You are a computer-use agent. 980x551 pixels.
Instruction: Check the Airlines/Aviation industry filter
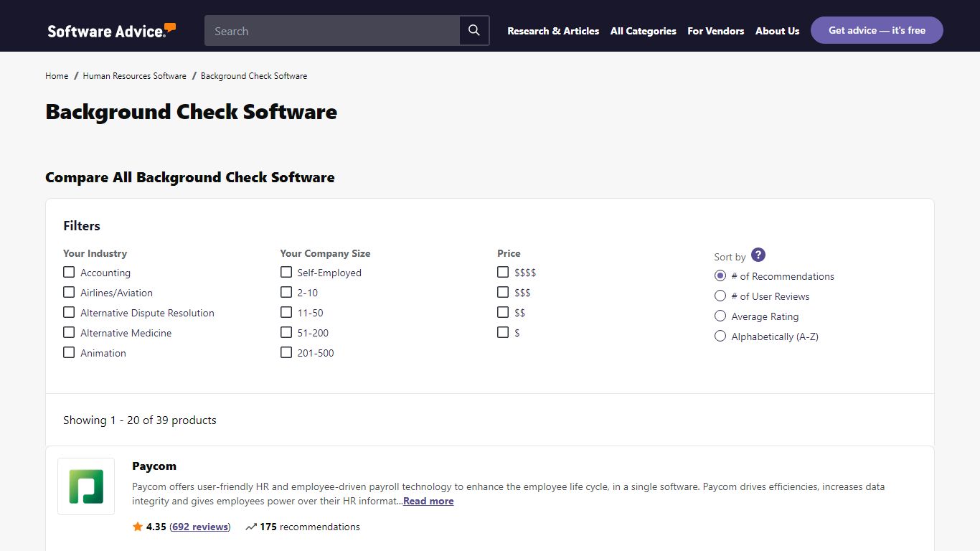(69, 292)
